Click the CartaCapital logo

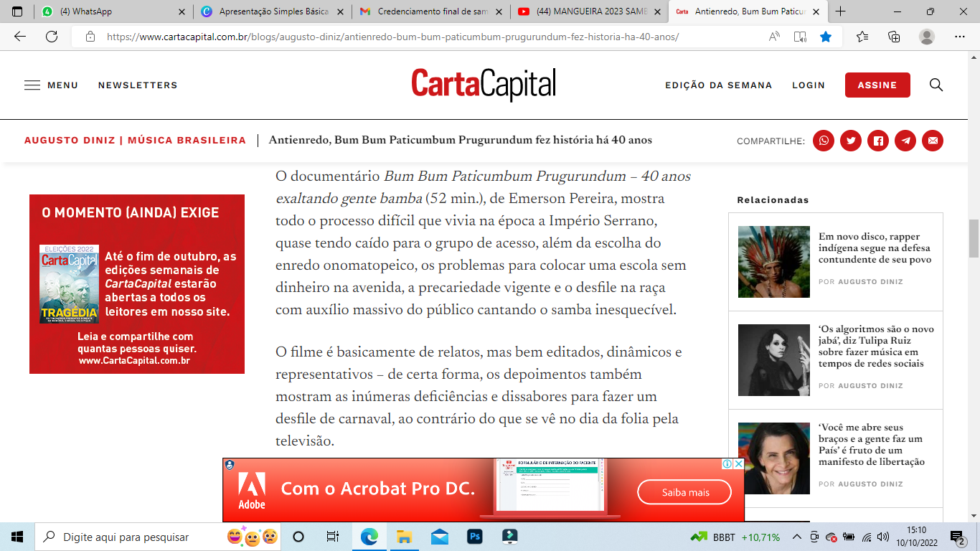[484, 84]
